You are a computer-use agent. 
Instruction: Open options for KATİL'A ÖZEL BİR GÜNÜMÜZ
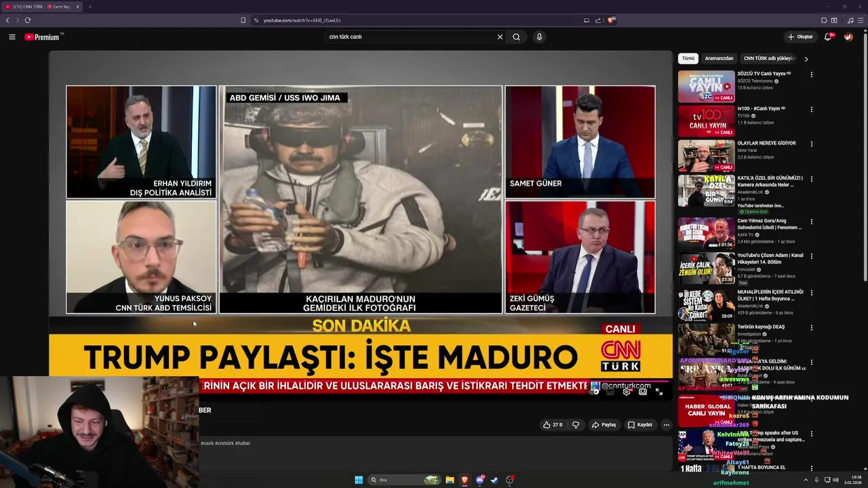click(x=811, y=180)
